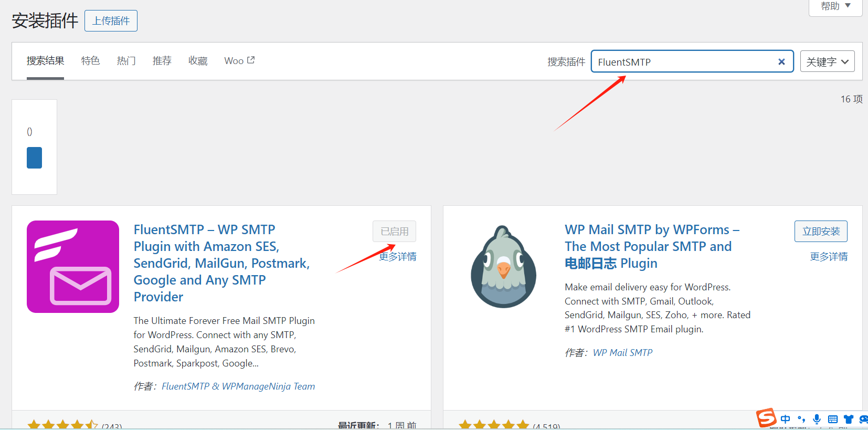Click the Sogou input method logo

[766, 418]
